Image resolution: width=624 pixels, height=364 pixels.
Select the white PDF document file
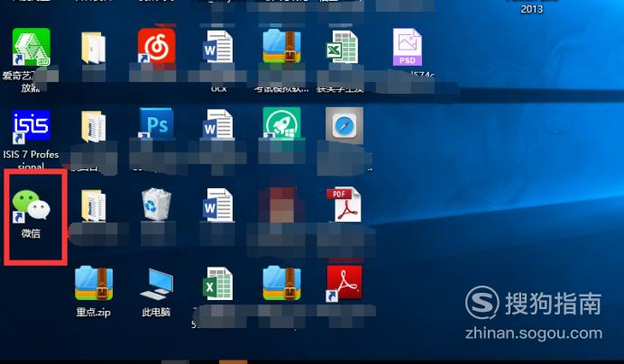344,205
